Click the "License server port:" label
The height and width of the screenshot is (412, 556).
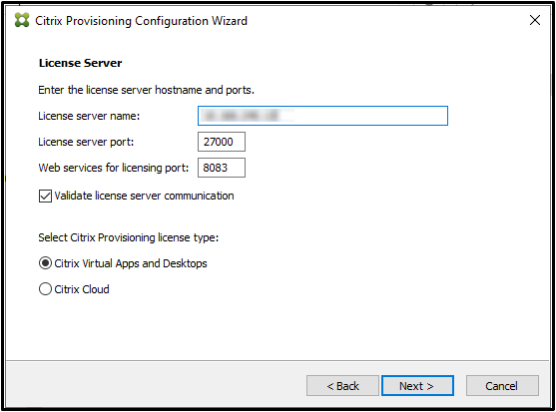pos(86,142)
